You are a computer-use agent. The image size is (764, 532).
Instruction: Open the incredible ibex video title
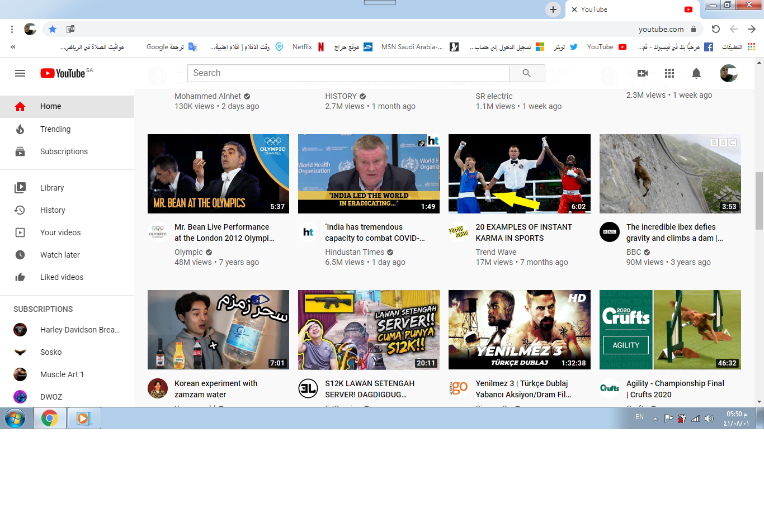(675, 232)
